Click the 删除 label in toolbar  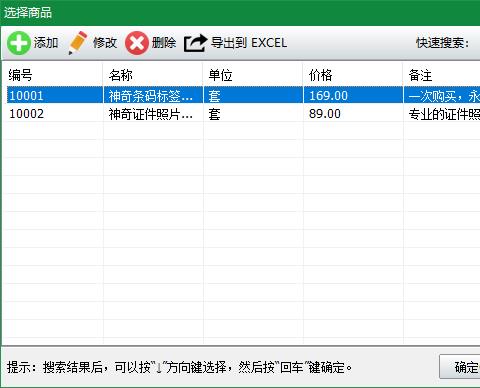(164, 43)
